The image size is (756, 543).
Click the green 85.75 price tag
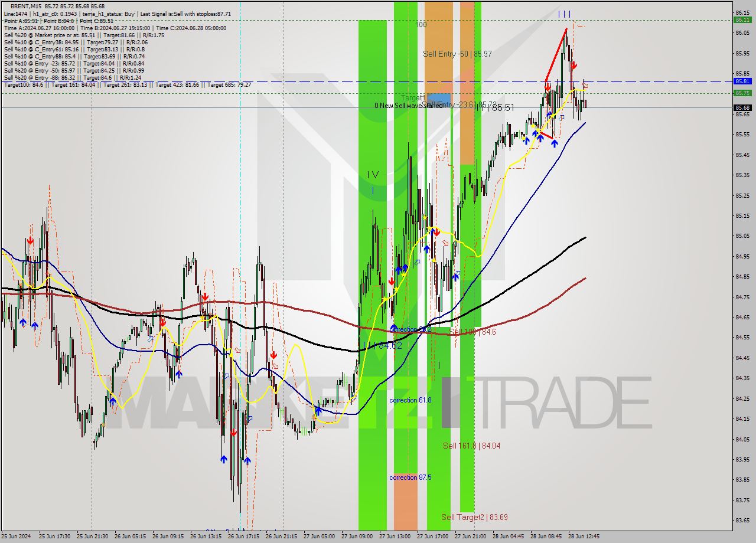coord(742,93)
